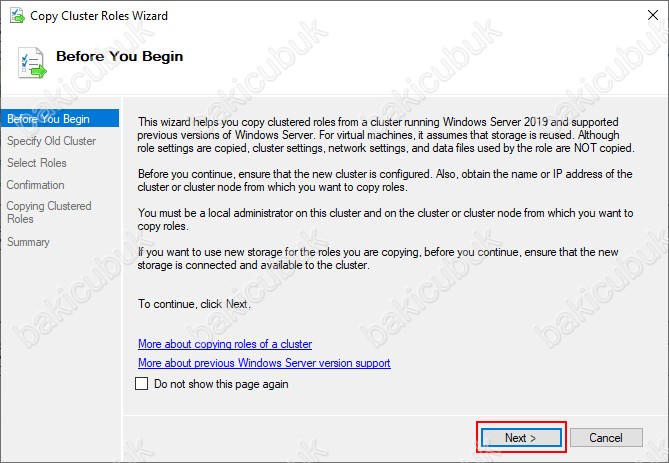Click the Next button
The width and height of the screenshot is (669, 463).
pyautogui.click(x=521, y=437)
